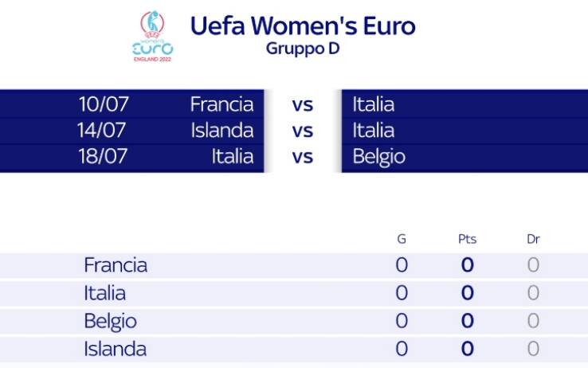The width and height of the screenshot is (588, 368).
Task: Click the "Dr" column header
Action: tap(533, 239)
